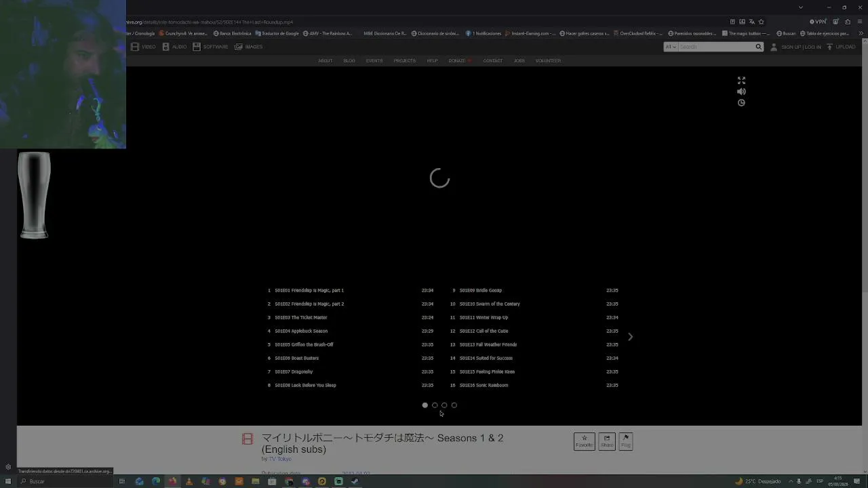This screenshot has height=488, width=868.
Task: Click the browser address bar URL
Action: point(210,22)
